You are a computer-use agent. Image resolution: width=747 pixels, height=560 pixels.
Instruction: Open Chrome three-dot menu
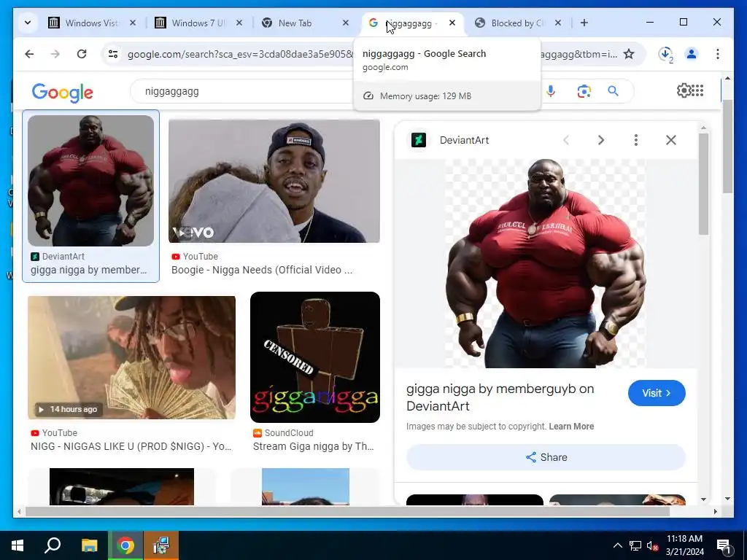[x=718, y=54]
